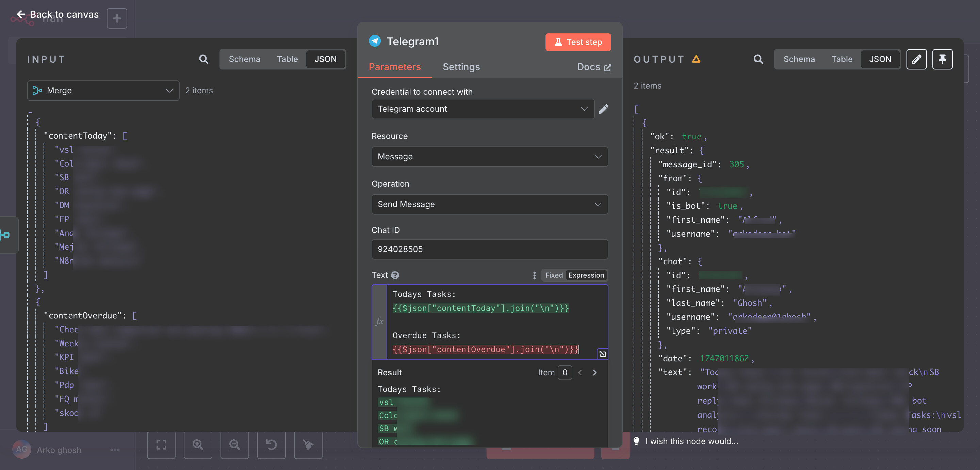The image size is (980, 470).
Task: Click the Test step button
Action: coord(578,42)
